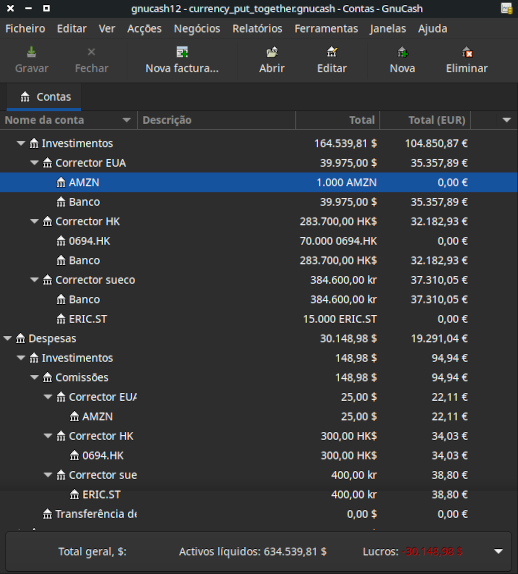This screenshot has width=518, height=574.
Task: Open column chooser arrow at header right
Action: (x=507, y=120)
